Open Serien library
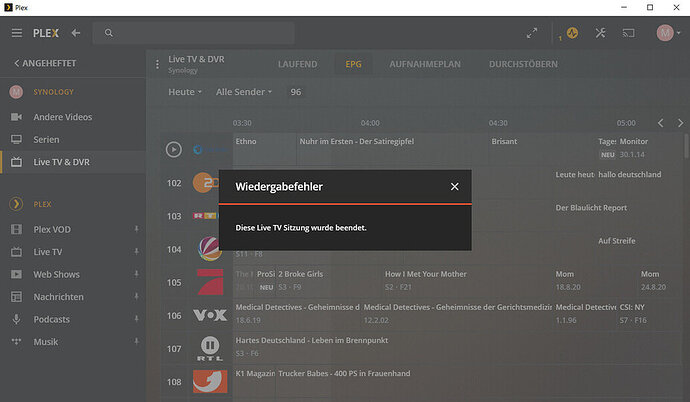This screenshot has height=402, width=690. point(46,139)
